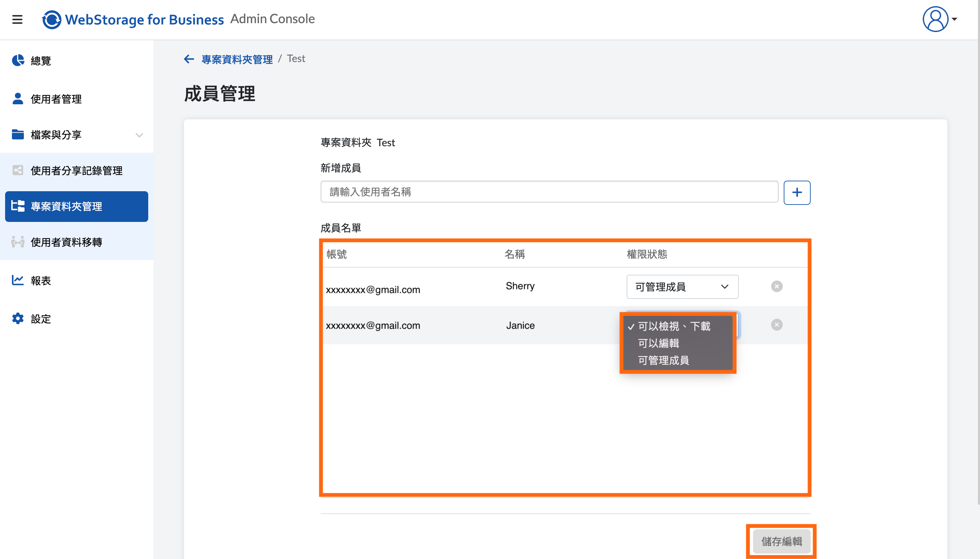Click the 設定 gear icon
The image size is (980, 559).
pos(18,318)
